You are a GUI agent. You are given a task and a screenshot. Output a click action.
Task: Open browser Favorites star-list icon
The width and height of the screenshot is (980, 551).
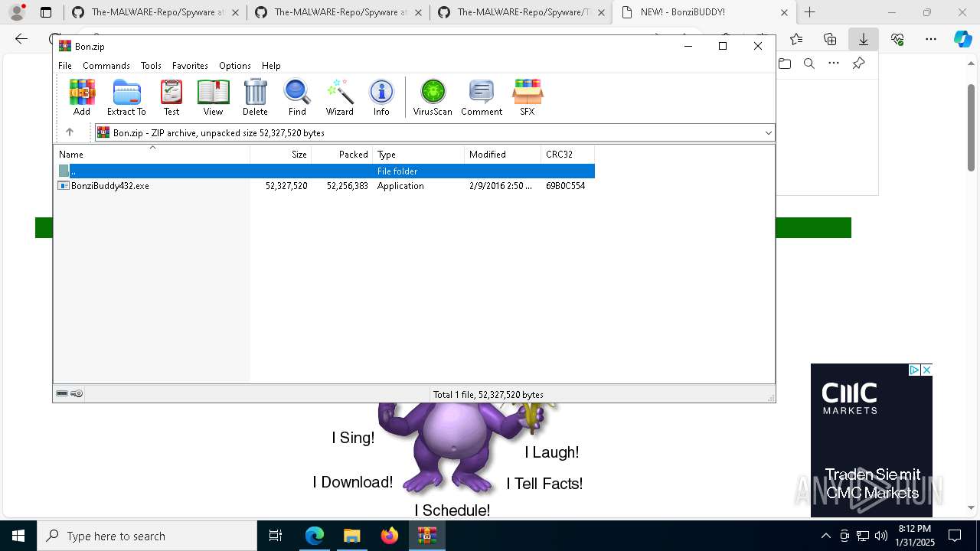tap(796, 39)
